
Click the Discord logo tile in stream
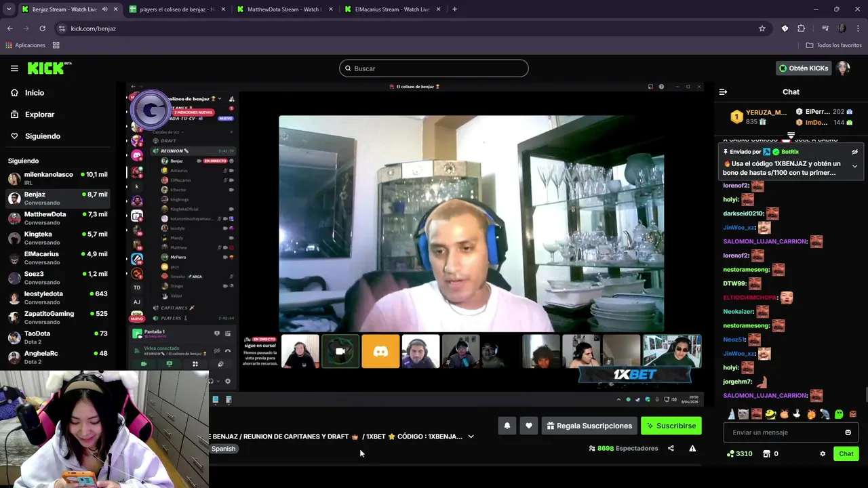pos(380,352)
